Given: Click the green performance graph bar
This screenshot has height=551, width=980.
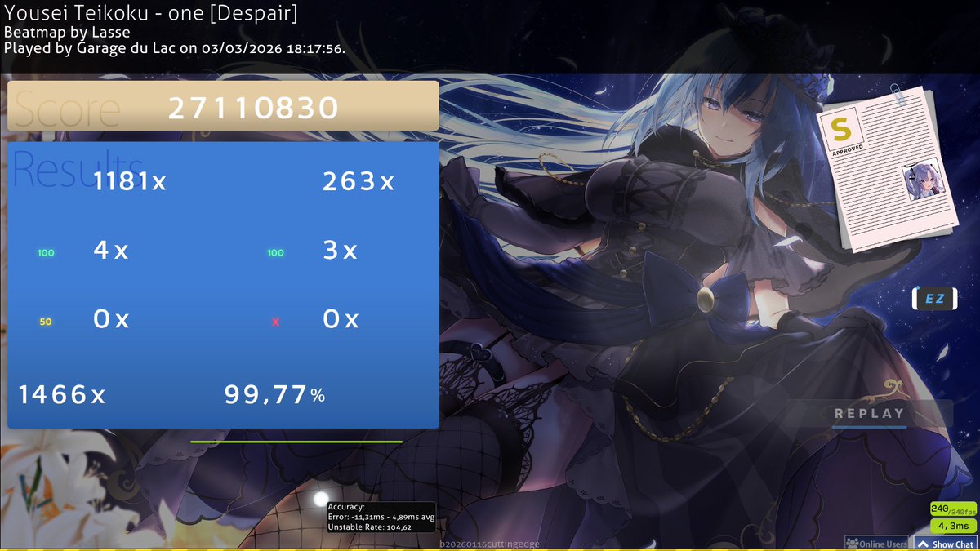Looking at the screenshot, I should click(x=296, y=442).
